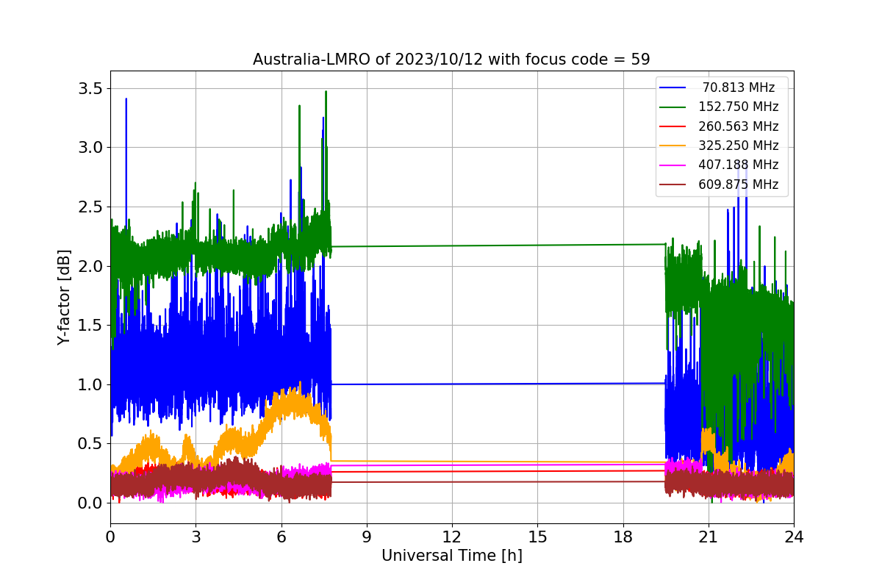Click the red line swatch in the legend
Viewport: 882px width, 588px height.
[x=674, y=126]
